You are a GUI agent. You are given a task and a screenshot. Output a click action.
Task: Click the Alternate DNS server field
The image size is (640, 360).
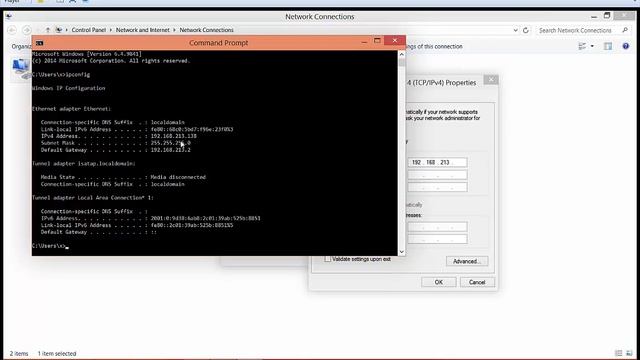(438, 239)
